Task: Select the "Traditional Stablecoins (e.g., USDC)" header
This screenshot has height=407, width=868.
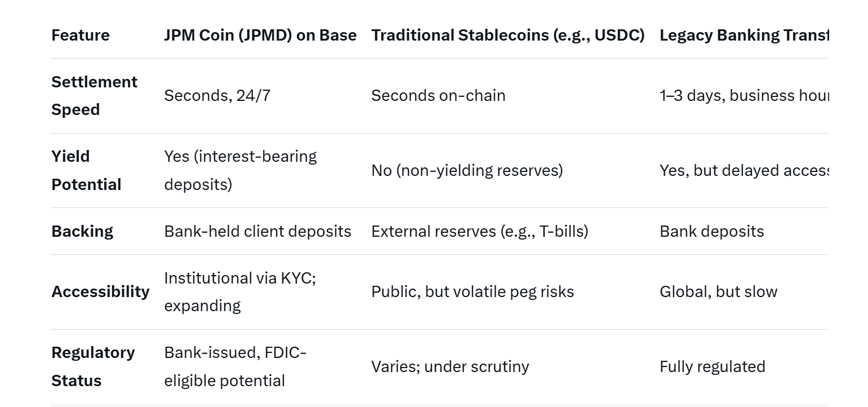Action: pos(508,36)
